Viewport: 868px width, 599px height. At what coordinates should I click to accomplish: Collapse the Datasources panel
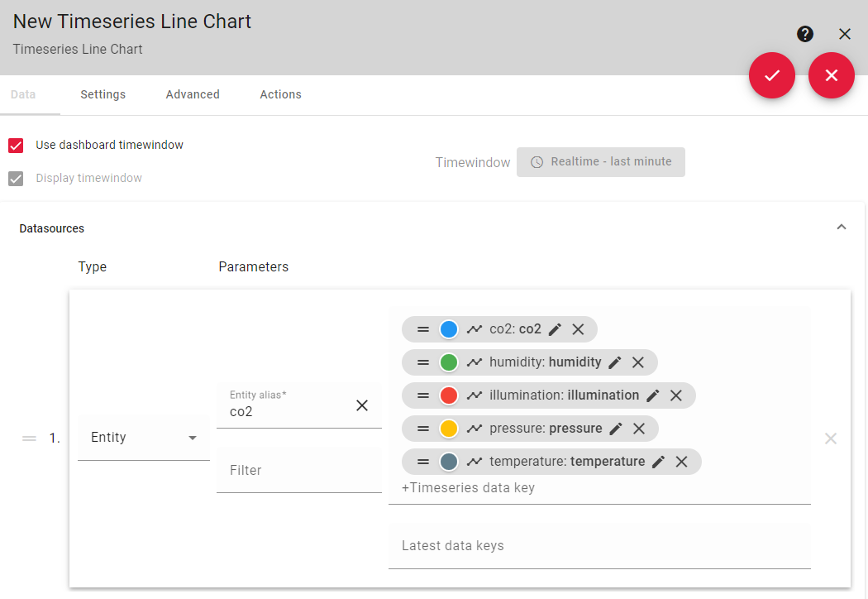coord(842,228)
